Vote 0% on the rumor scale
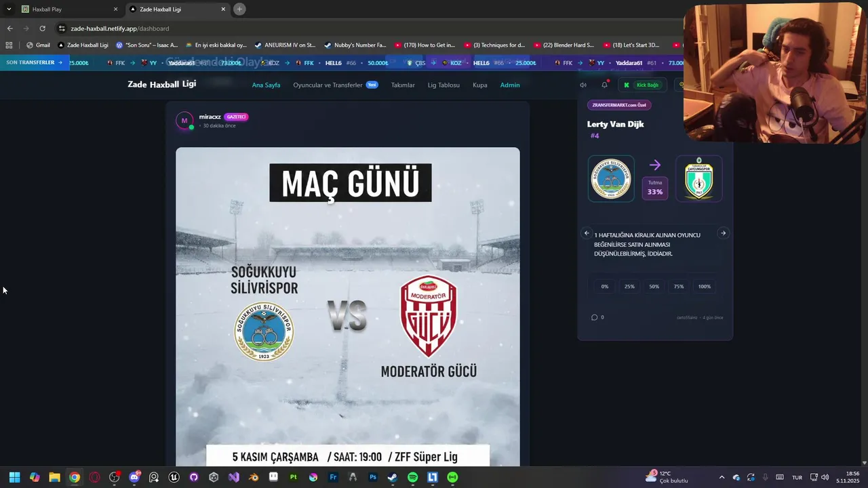Screen dimensions: 868x488 click(605, 286)
